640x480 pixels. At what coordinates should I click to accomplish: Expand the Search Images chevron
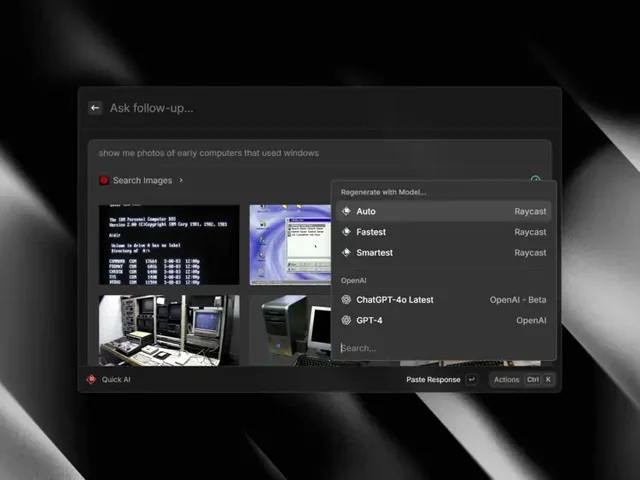[x=181, y=180]
